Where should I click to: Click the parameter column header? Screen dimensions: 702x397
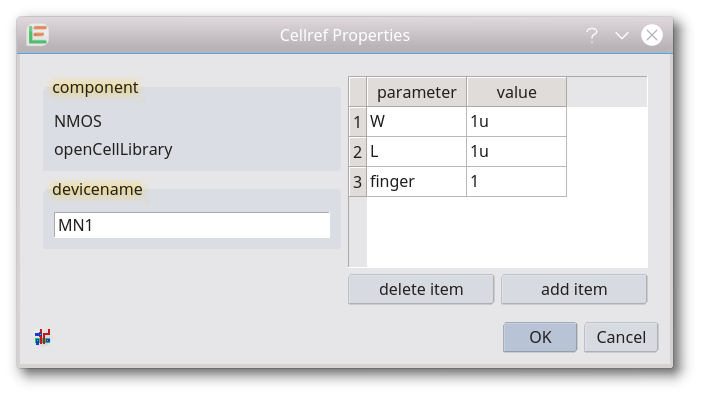[416, 92]
